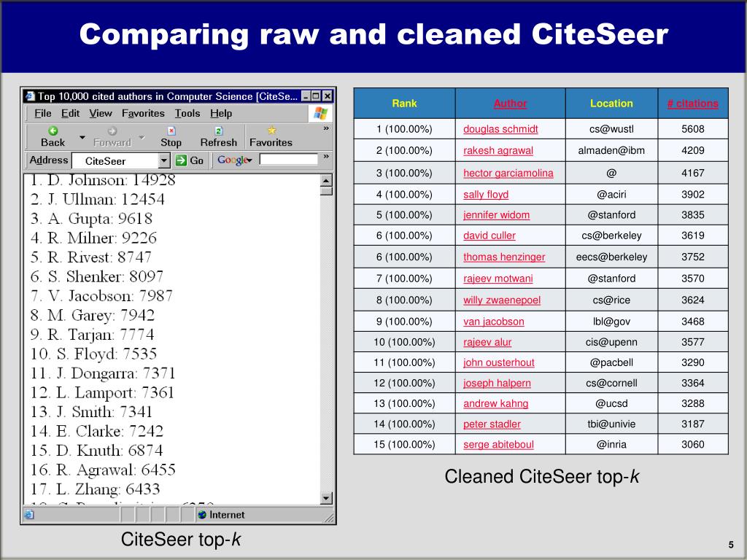Open the Edit menu
The image size is (747, 560).
click(x=71, y=113)
